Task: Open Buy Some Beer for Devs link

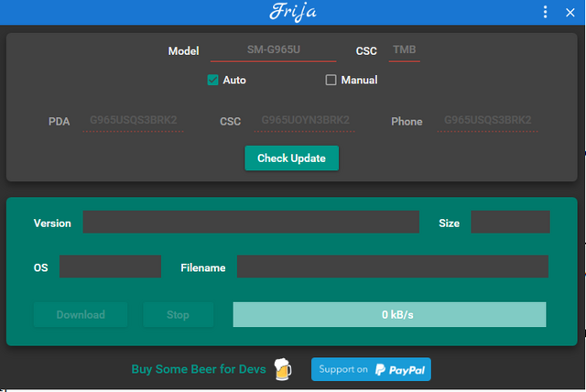Action: pyautogui.click(x=199, y=369)
